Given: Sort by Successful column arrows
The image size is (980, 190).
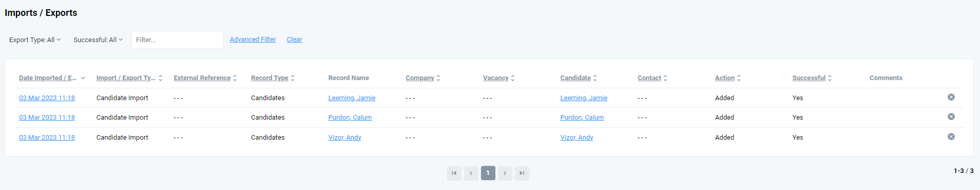Looking at the screenshot, I should click(x=830, y=78).
